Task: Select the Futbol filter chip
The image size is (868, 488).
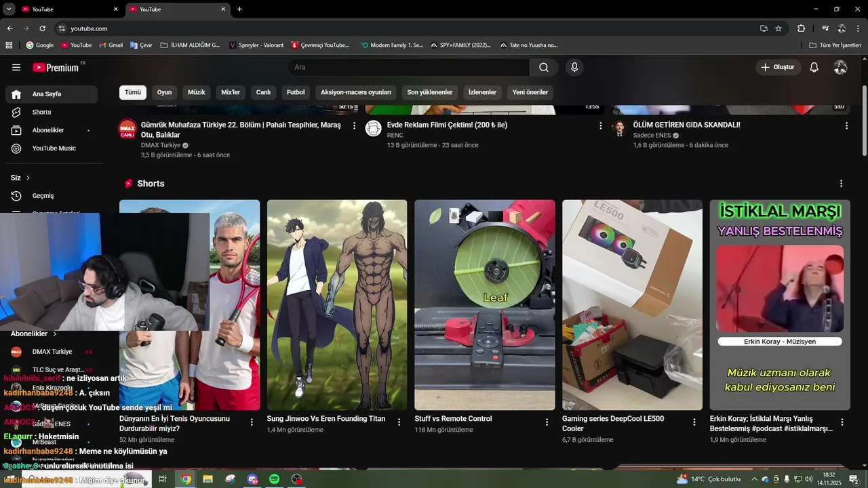Action: click(296, 92)
